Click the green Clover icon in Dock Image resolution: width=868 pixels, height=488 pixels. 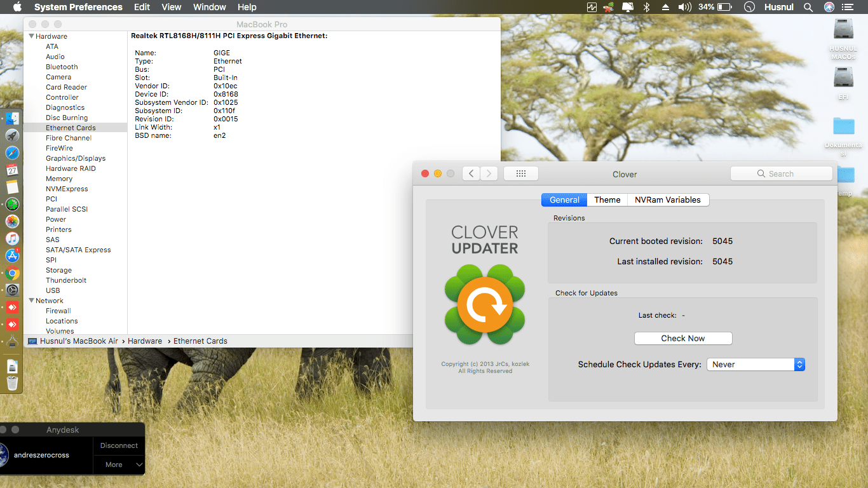pyautogui.click(x=12, y=204)
